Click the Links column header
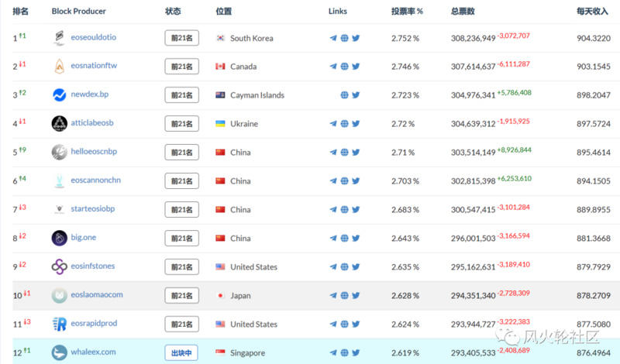 point(338,11)
